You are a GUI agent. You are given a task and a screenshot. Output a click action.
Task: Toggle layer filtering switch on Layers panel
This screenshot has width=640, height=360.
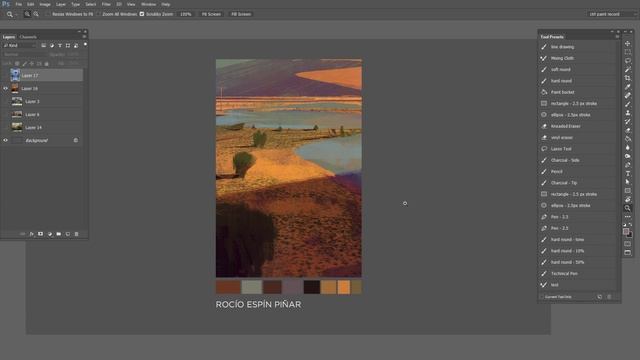85,44
